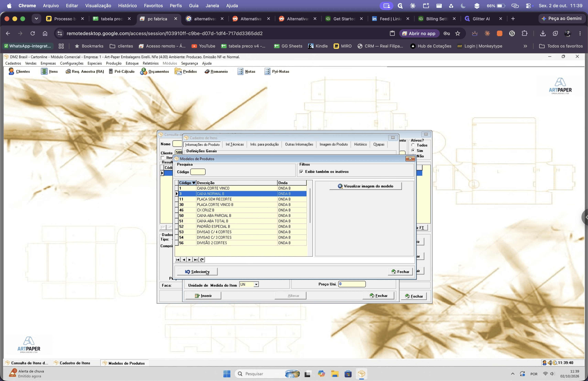Viewport: 588px width, 381px height.
Task: Click the Selecionar button
Action: [x=197, y=272]
